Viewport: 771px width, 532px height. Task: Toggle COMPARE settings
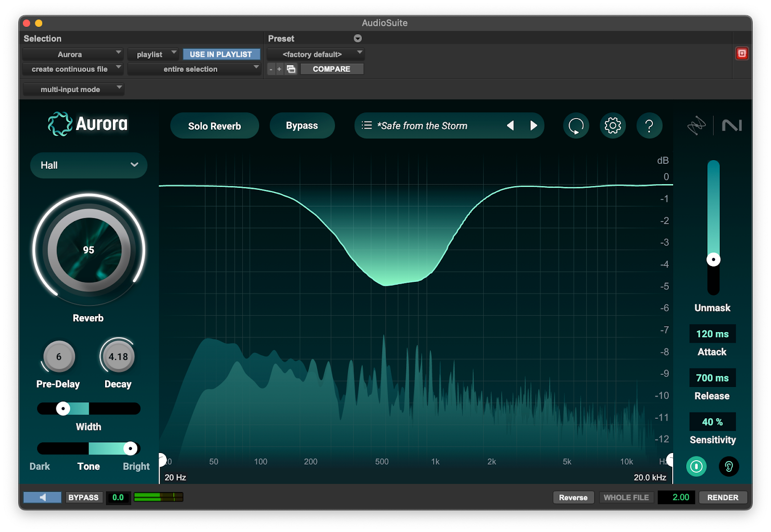click(332, 69)
